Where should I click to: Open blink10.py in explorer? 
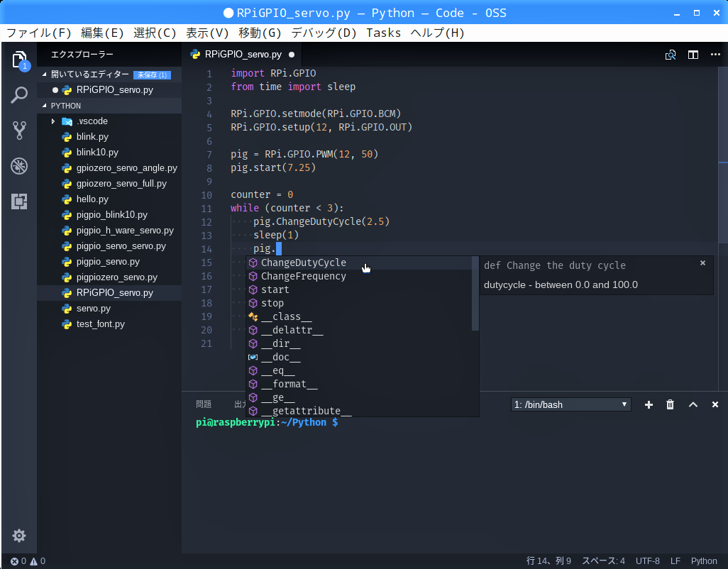coord(109,153)
